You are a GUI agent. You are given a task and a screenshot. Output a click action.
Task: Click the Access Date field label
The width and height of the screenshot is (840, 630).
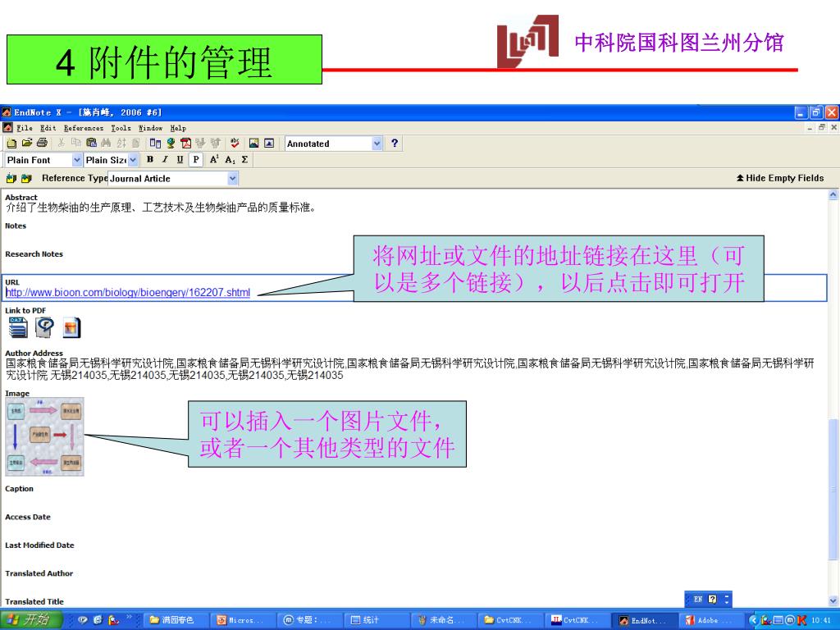pos(28,517)
